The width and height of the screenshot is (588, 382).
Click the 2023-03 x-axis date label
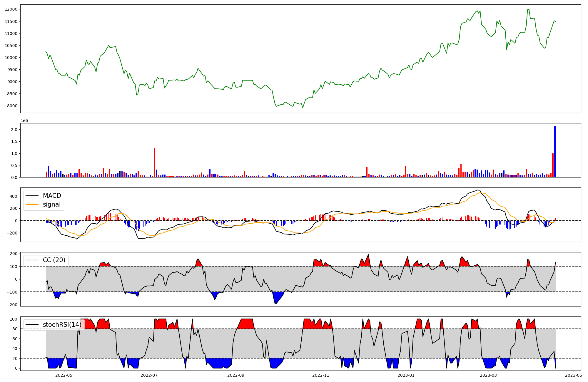pos(488,375)
